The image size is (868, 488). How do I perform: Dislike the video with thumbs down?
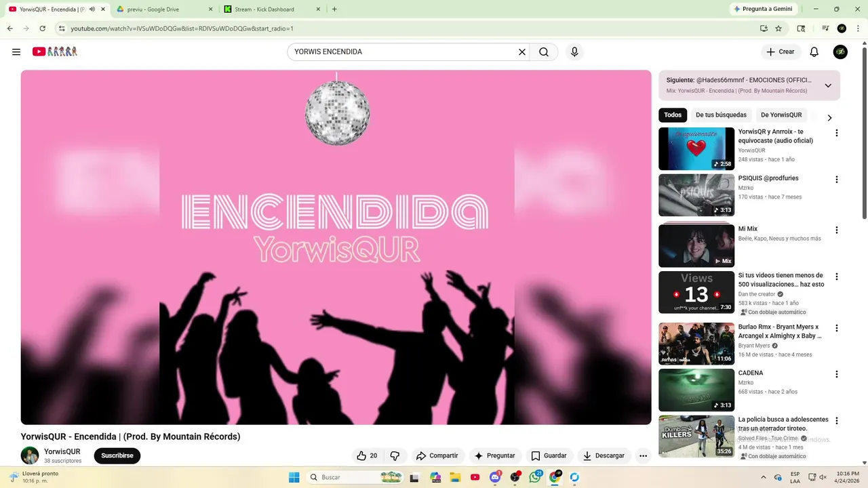pos(395,455)
